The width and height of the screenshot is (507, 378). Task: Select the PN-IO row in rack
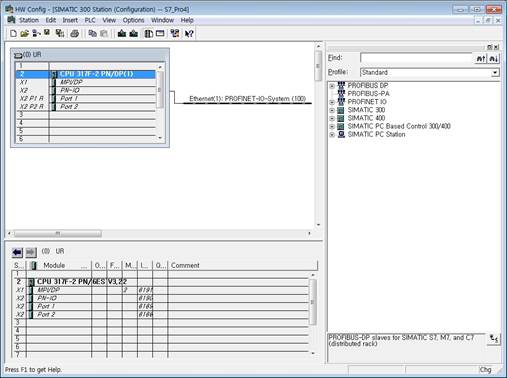[x=86, y=90]
